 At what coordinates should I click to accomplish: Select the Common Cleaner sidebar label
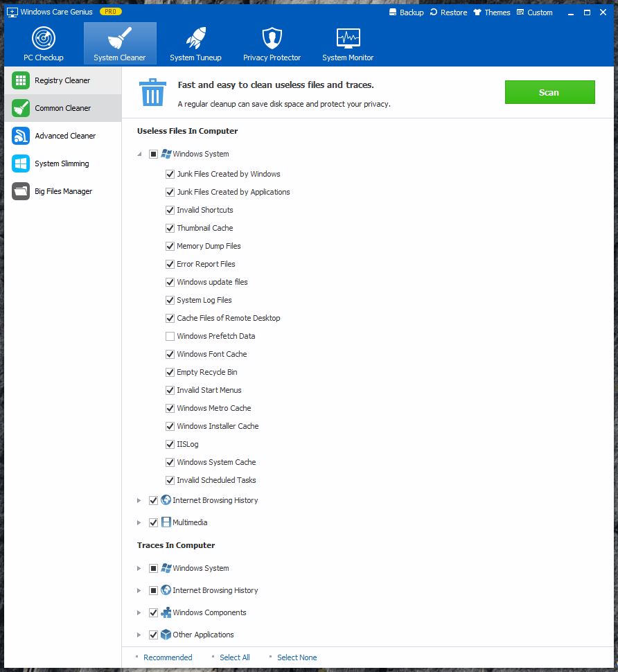pyautogui.click(x=63, y=109)
